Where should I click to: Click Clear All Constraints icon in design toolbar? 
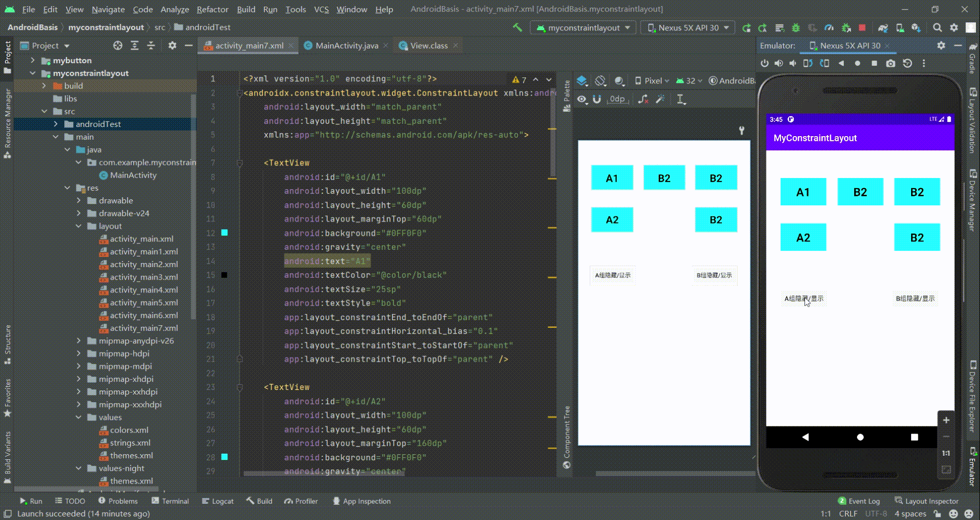[x=643, y=99]
